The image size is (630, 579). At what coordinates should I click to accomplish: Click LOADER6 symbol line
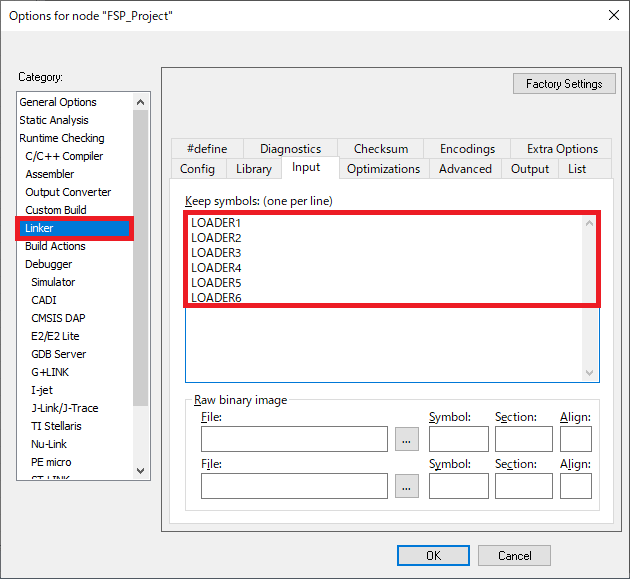point(216,298)
